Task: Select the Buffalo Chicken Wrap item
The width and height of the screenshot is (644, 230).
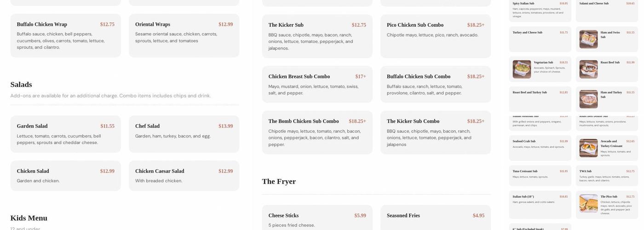Action: (66, 36)
